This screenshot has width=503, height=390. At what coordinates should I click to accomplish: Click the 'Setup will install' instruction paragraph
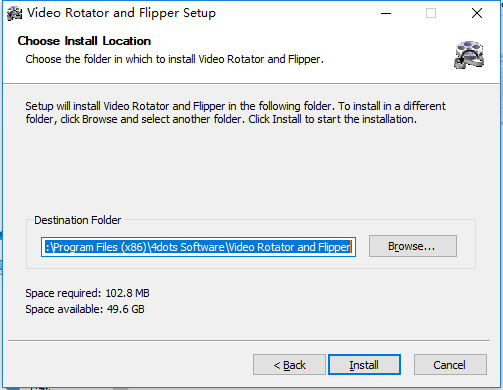(x=235, y=113)
